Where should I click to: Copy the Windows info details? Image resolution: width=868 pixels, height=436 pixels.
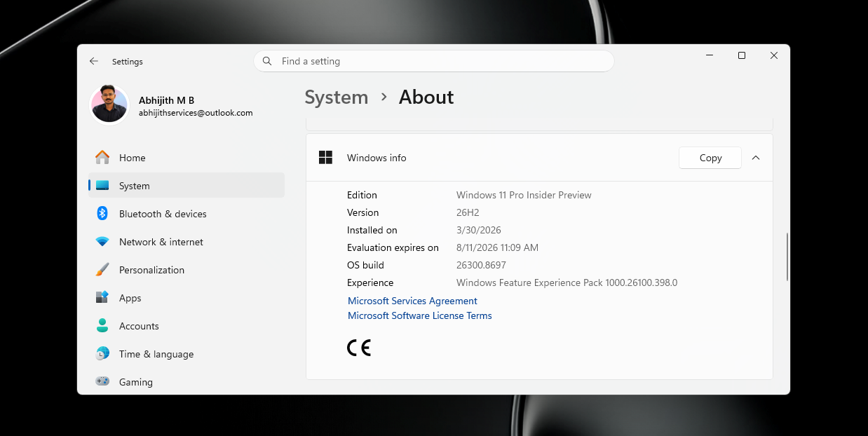pos(710,158)
